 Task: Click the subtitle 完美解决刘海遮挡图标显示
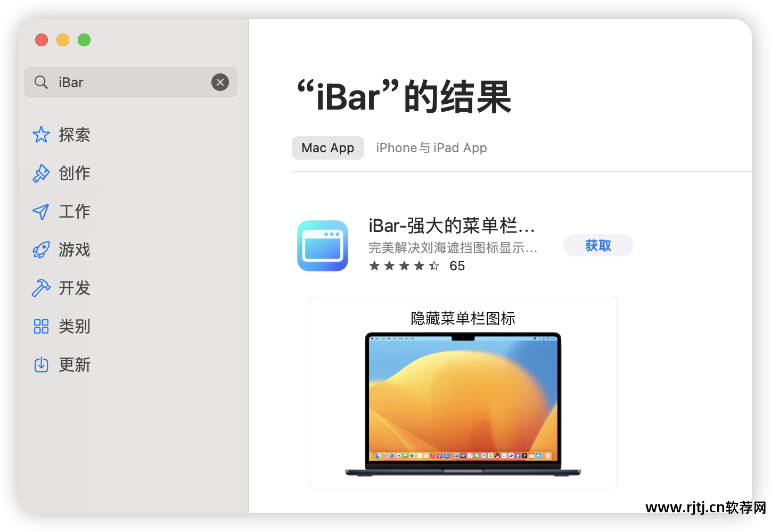[x=452, y=247]
